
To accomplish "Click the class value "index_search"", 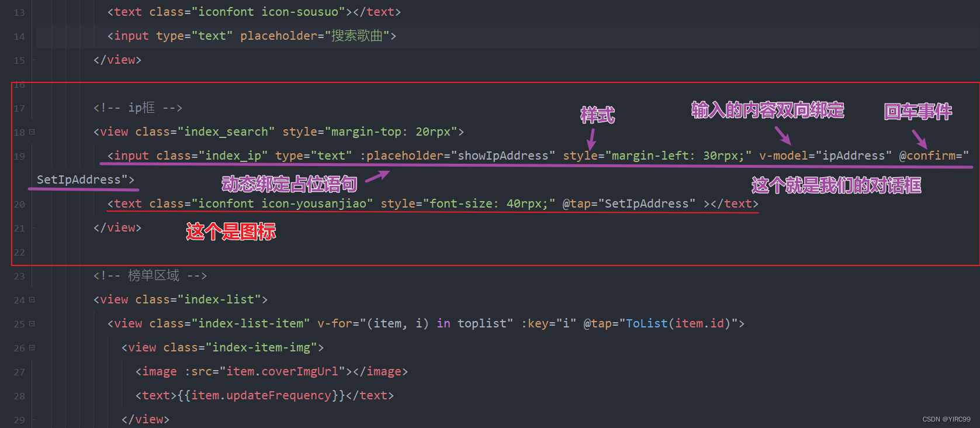I will pyautogui.click(x=226, y=132).
